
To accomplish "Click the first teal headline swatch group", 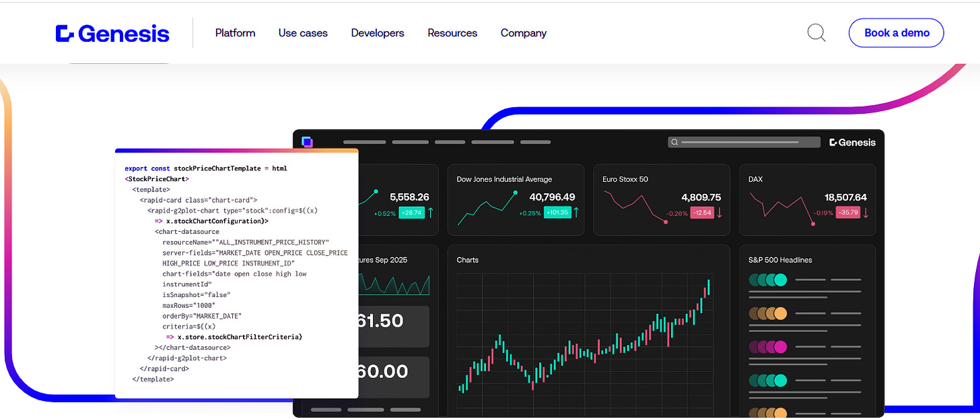I will 768,280.
